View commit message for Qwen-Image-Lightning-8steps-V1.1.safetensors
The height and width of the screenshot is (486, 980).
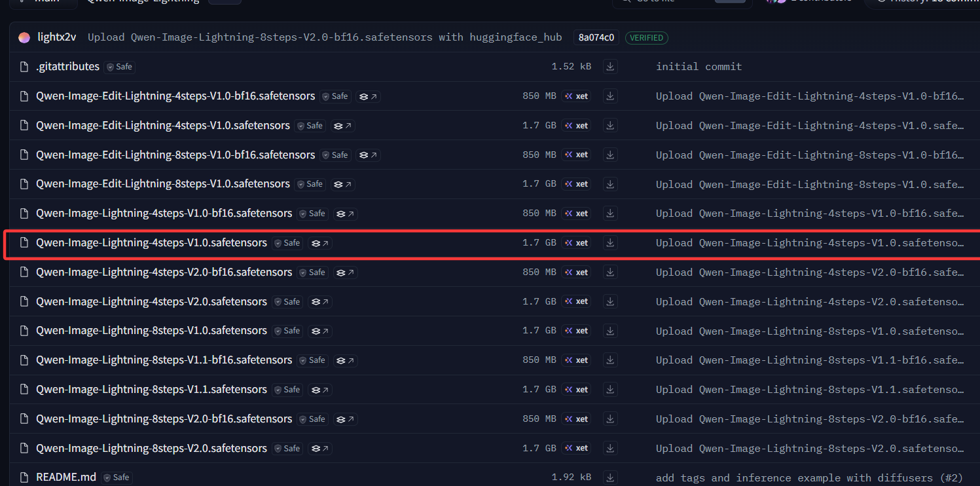(x=810, y=390)
